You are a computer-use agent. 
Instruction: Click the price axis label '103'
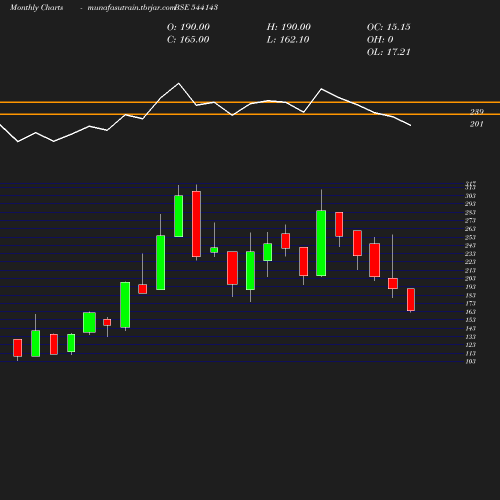tap(470, 361)
